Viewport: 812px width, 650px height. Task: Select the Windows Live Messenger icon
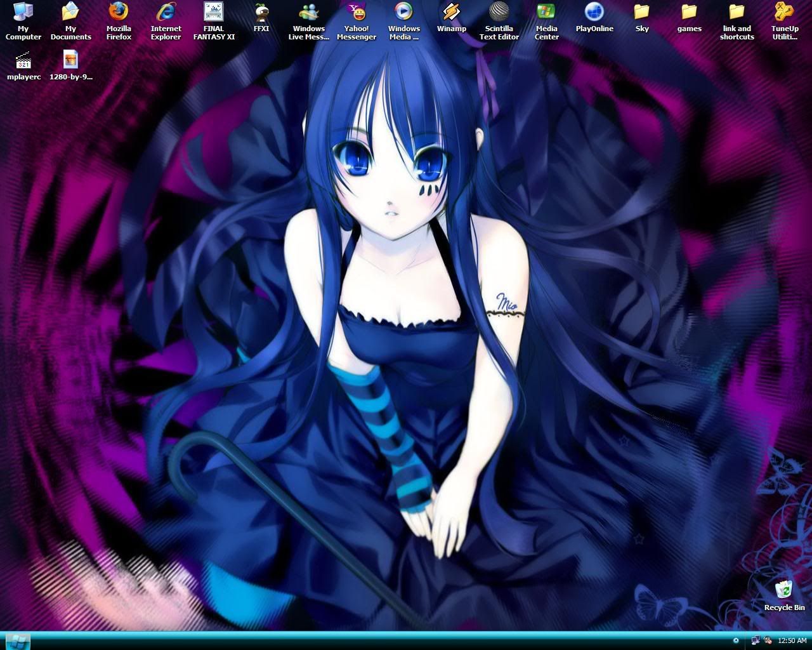309,20
